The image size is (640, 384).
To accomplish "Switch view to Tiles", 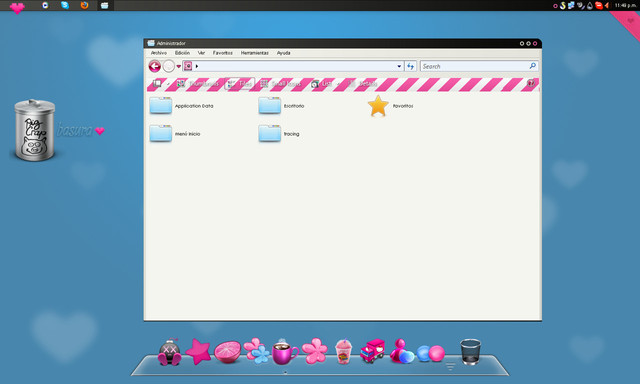I will pyautogui.click(x=240, y=84).
